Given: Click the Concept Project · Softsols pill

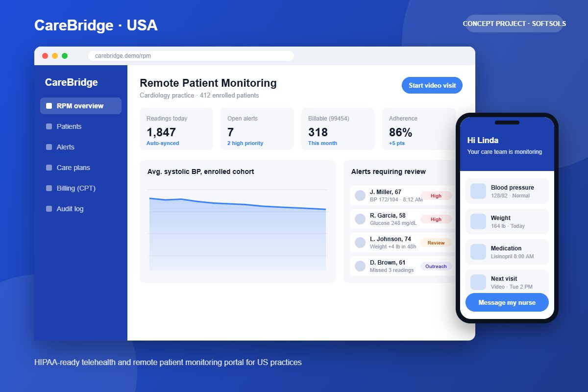Looking at the screenshot, I should pos(514,24).
